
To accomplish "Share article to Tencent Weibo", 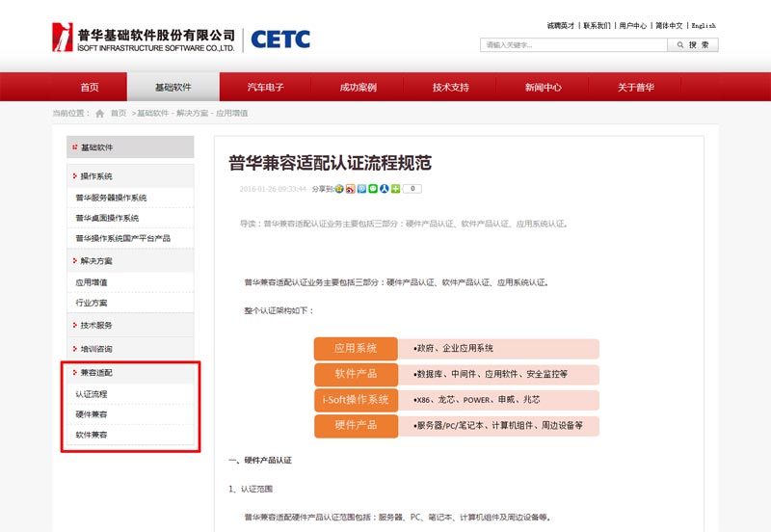I will pyautogui.click(x=361, y=189).
